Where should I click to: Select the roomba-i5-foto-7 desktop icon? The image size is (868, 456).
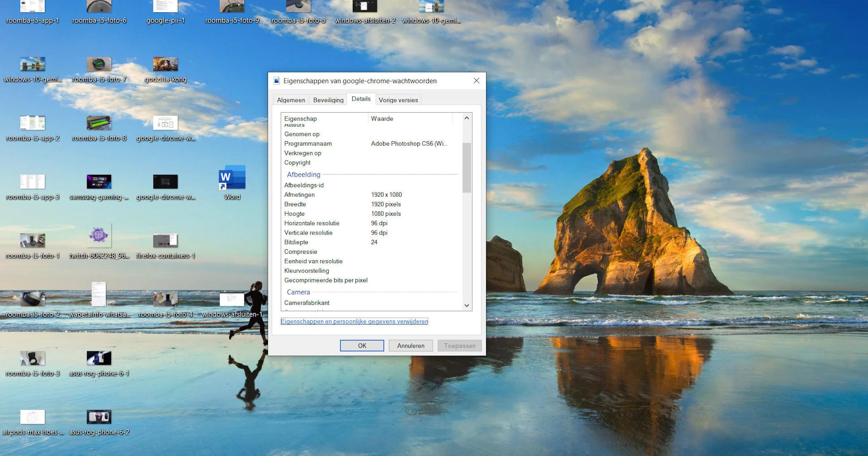99,70
